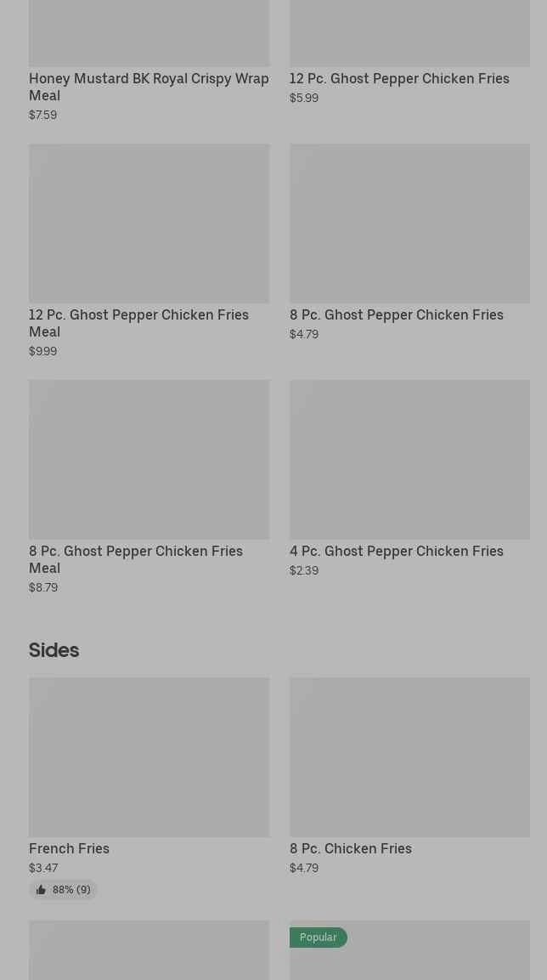The height and width of the screenshot is (980, 547).
Task: Select the 12 Pc. Ghost Pepper Chicken Fries title
Action: 399,78
